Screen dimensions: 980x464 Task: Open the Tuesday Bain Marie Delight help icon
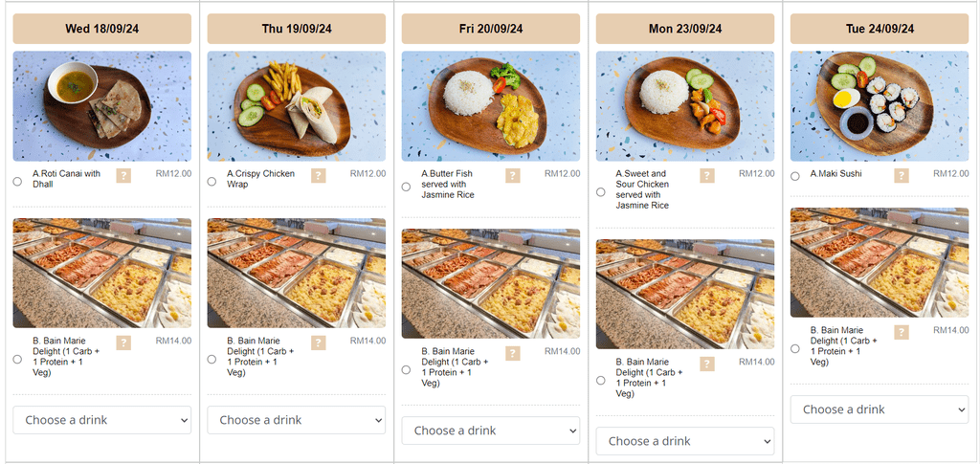pos(902,332)
